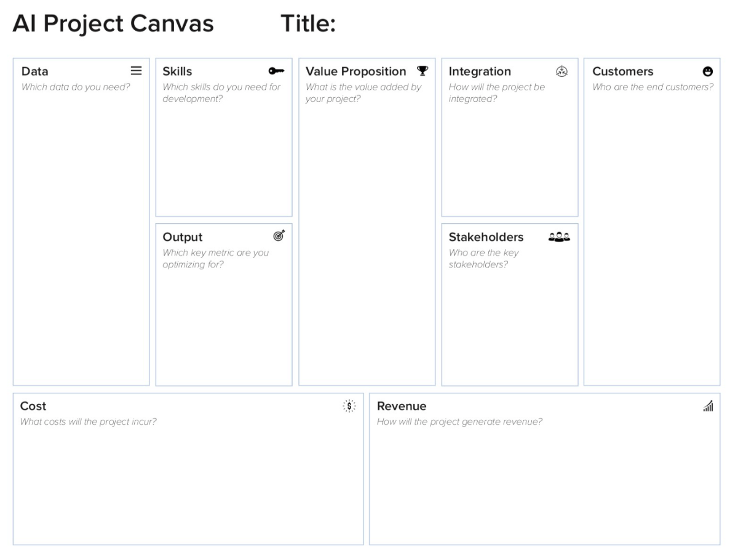Select the Revenue heading

(x=402, y=406)
